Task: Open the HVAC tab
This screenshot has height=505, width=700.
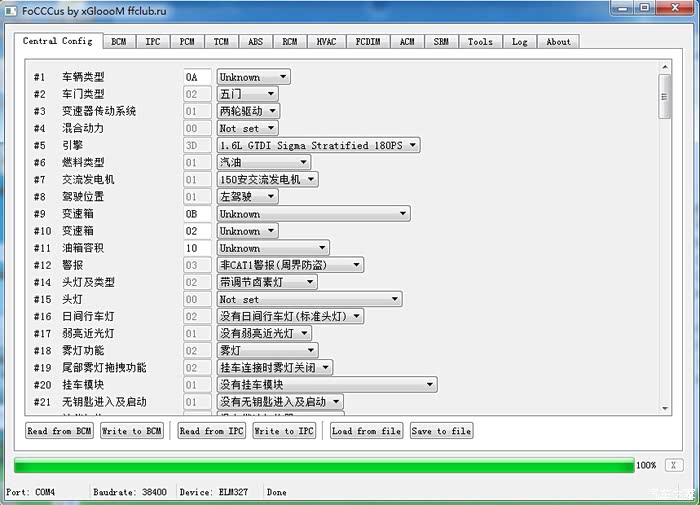Action: [x=326, y=42]
